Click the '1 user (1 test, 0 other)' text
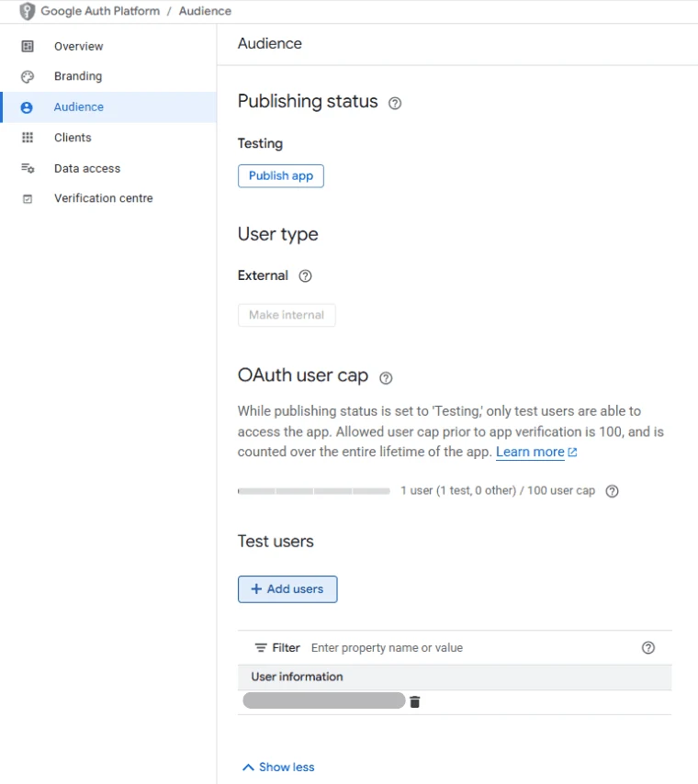This screenshot has height=784, width=698. [x=457, y=490]
